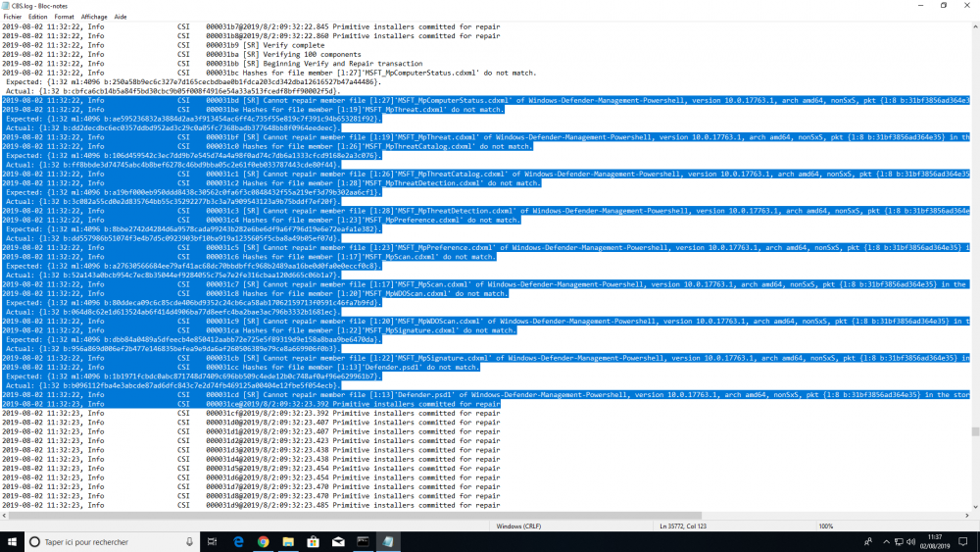Click the horizontal scrollbar left arrow
The height and width of the screenshot is (552, 980).
(x=4, y=516)
